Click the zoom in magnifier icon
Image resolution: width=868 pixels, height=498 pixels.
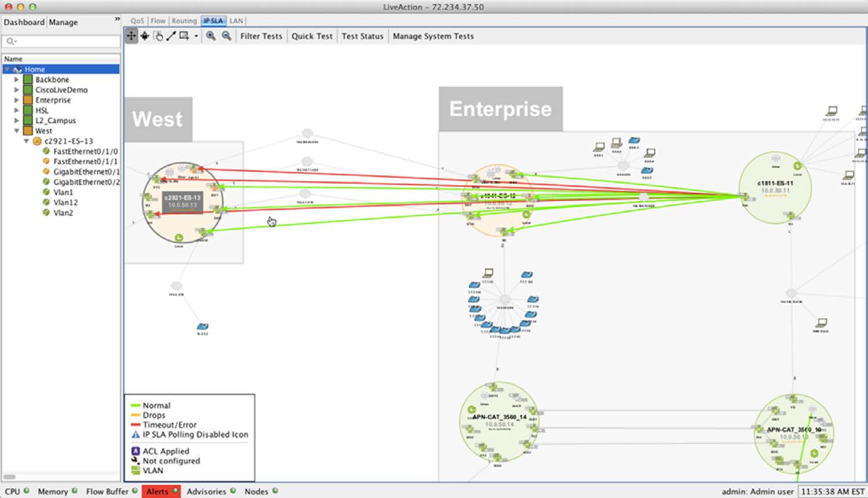[211, 36]
